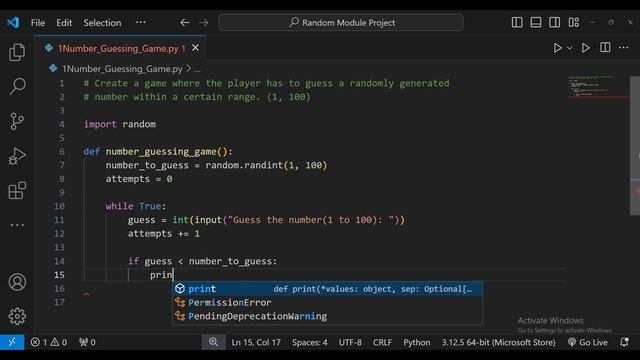The image size is (640, 360).
Task: Go forward with the right arrow
Action: [x=204, y=23]
